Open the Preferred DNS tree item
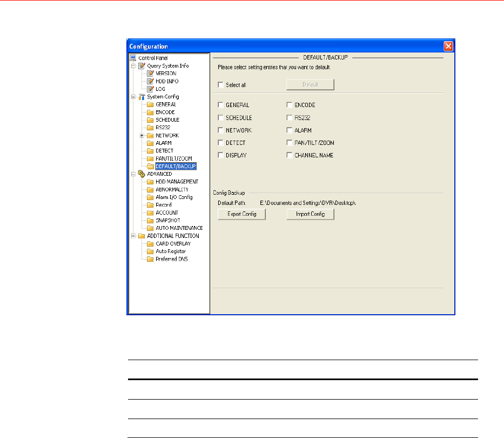 [x=172, y=259]
